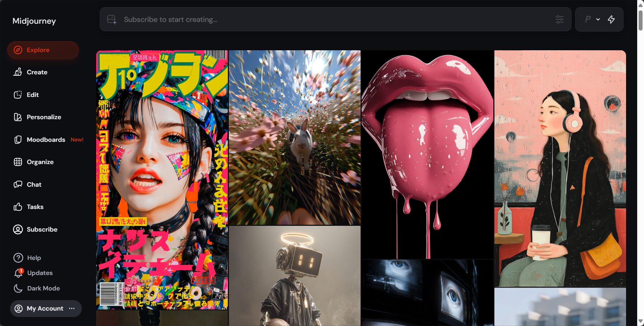Click the Moodboards icon

tap(18, 140)
